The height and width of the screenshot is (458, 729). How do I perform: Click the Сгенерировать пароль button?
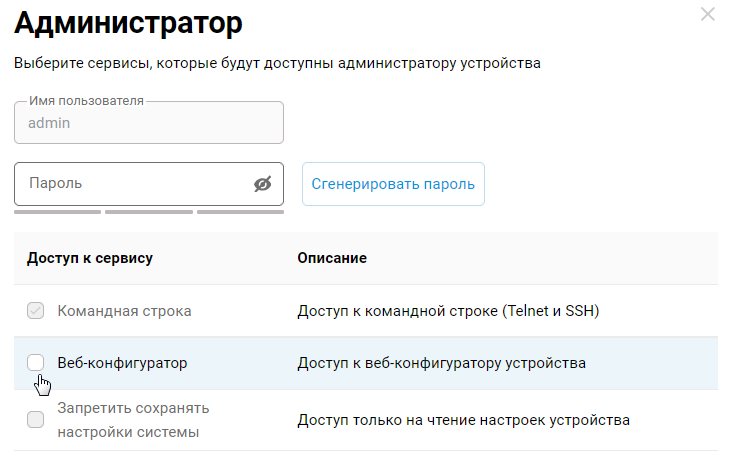pyautogui.click(x=393, y=184)
